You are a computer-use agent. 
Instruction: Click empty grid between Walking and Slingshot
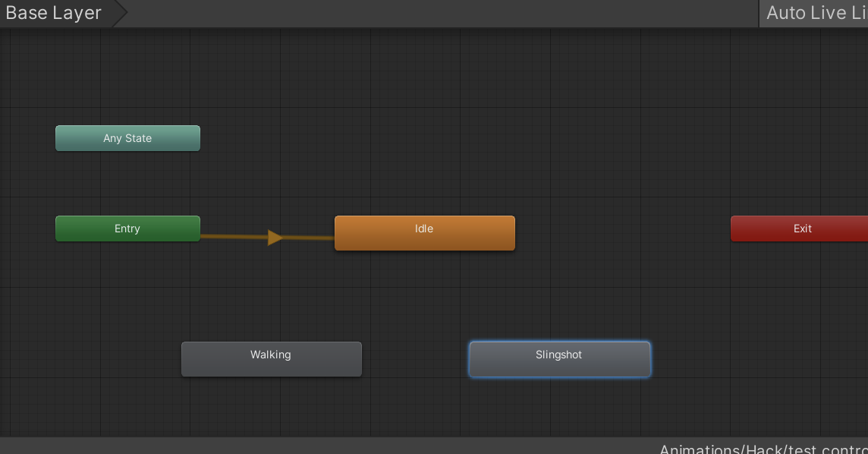[x=415, y=358]
